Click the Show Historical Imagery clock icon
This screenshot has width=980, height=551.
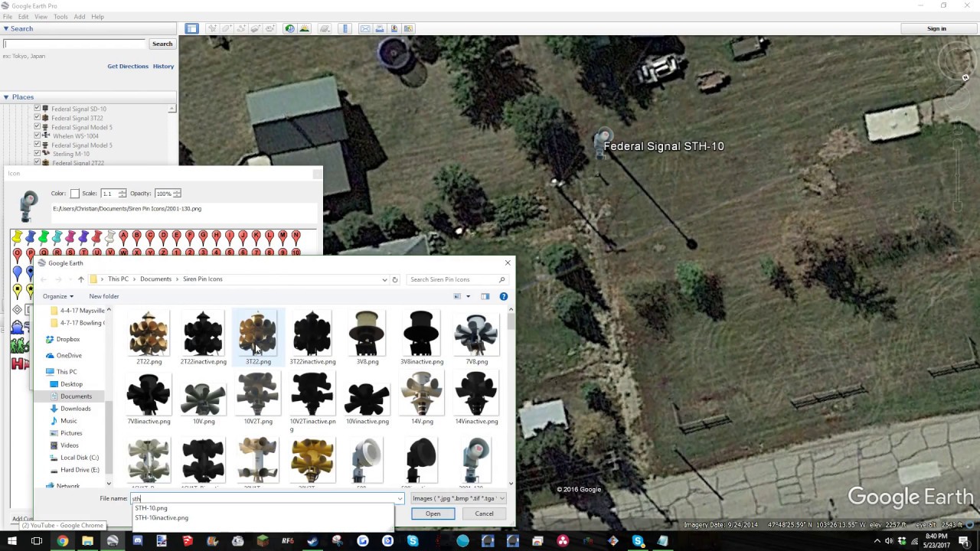point(289,28)
